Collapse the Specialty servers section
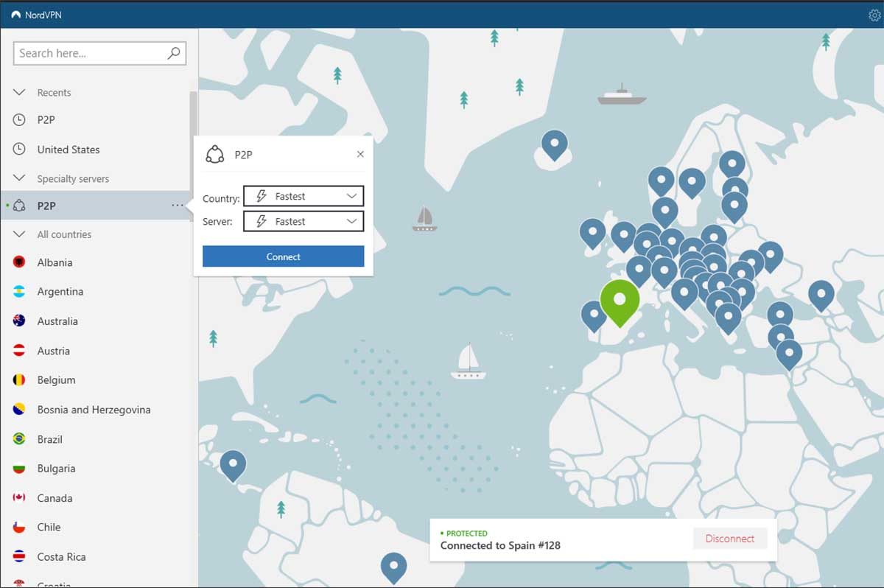 tap(19, 178)
